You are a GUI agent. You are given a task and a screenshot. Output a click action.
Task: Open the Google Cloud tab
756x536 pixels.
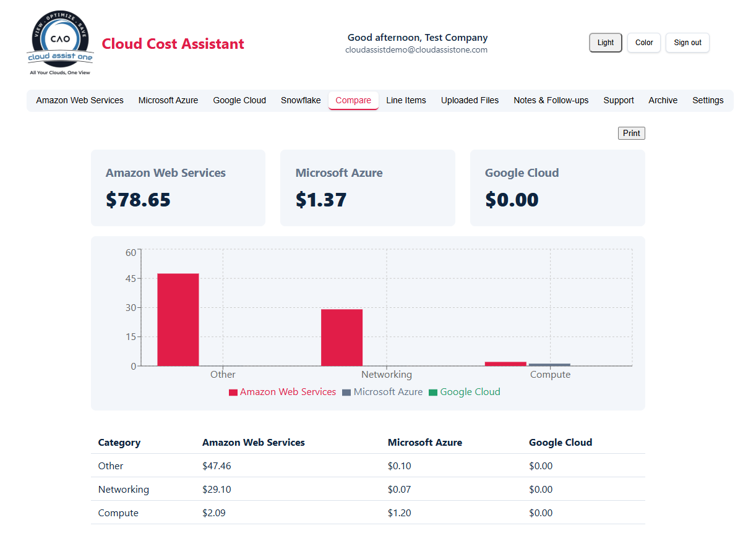tap(239, 100)
